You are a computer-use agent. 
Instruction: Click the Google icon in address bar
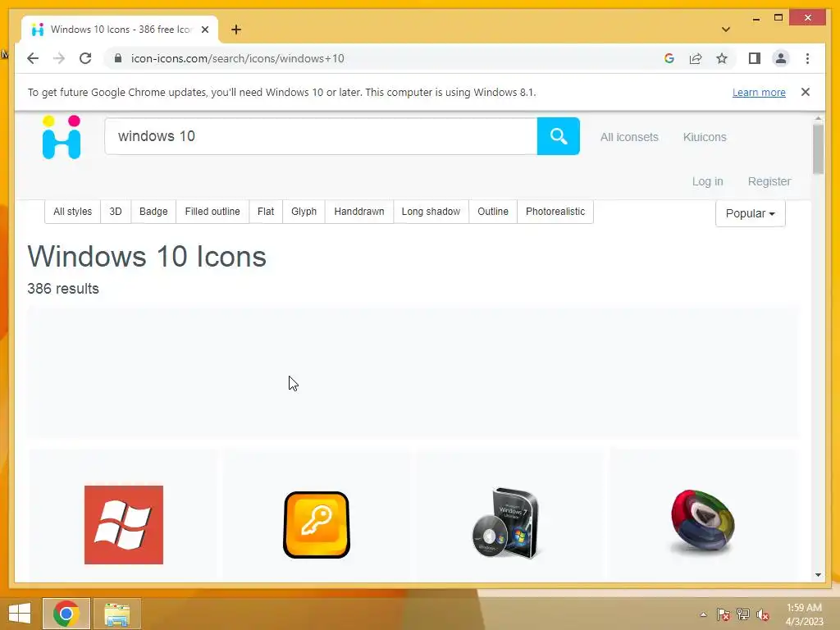tap(669, 58)
